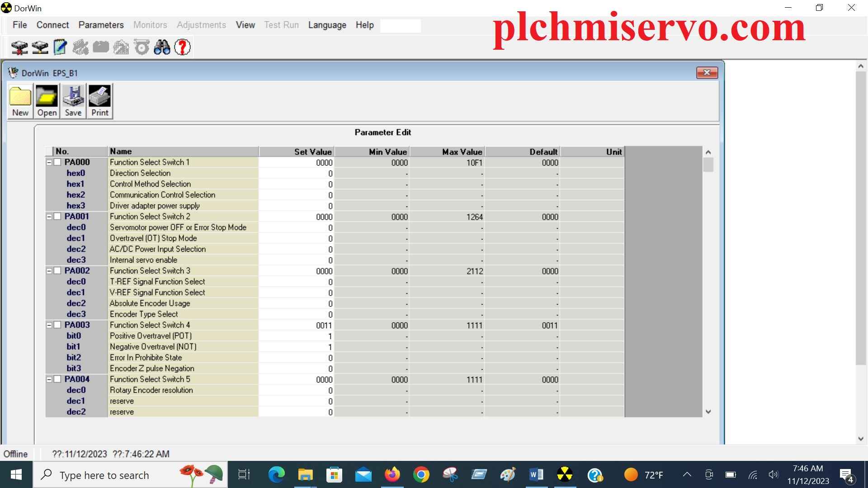Image resolution: width=868 pixels, height=488 pixels.
Task: Tick the PA004 checkbox
Action: coord(57,379)
